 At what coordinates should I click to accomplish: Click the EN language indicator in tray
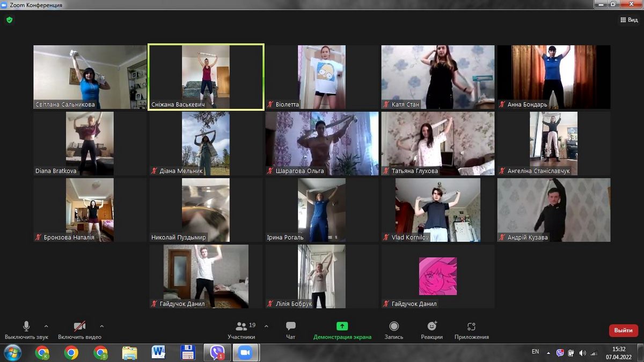point(535,352)
